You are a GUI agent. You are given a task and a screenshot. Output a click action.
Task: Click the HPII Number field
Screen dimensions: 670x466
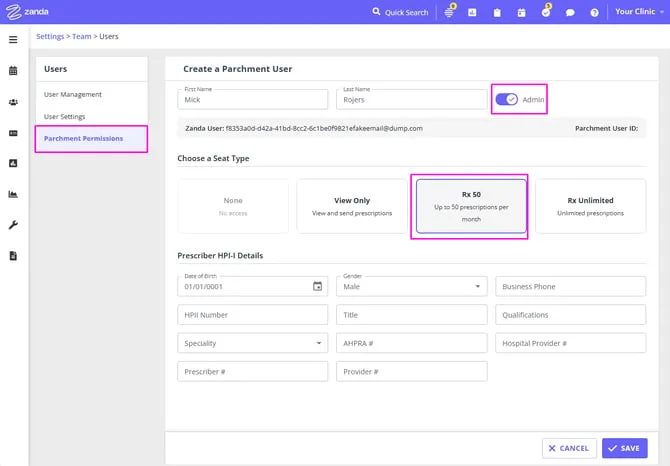253,315
